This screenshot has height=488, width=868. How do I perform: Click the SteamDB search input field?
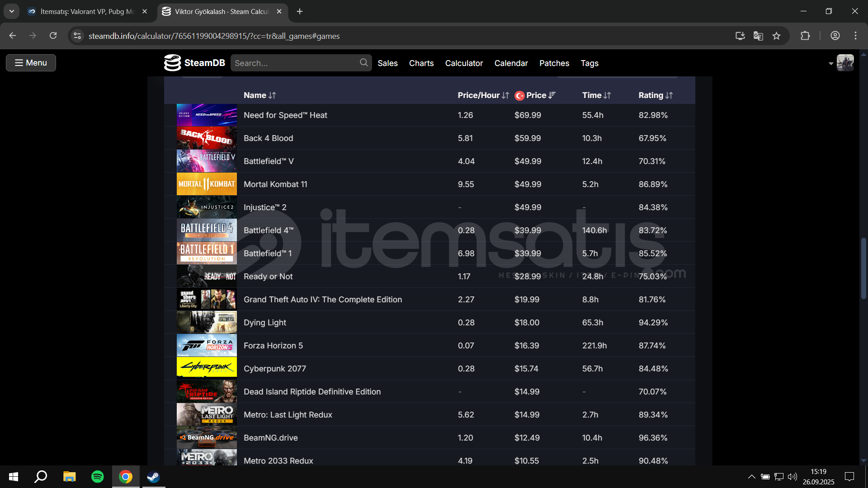[x=294, y=63]
